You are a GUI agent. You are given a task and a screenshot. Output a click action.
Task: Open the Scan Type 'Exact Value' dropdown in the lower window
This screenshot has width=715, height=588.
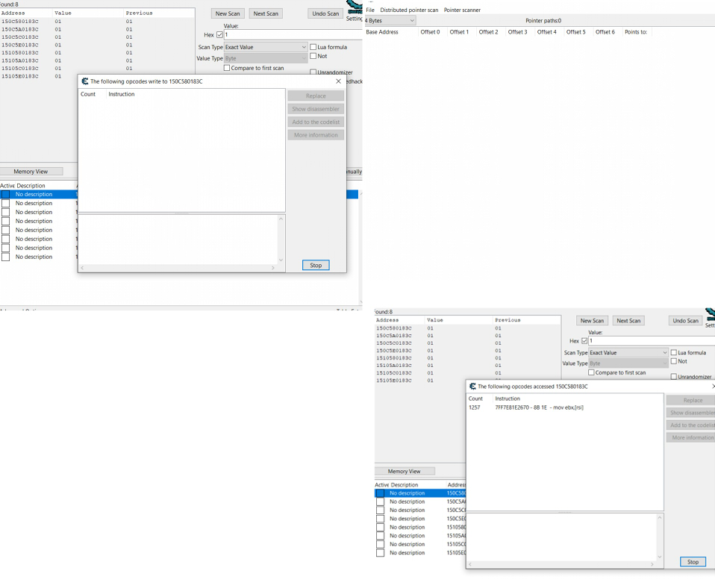[x=628, y=353]
